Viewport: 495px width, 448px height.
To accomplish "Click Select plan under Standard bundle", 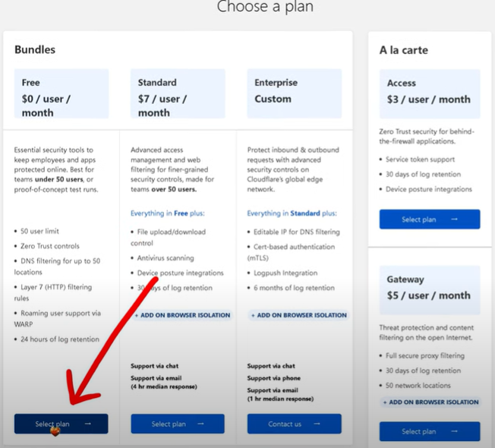I will (178, 424).
